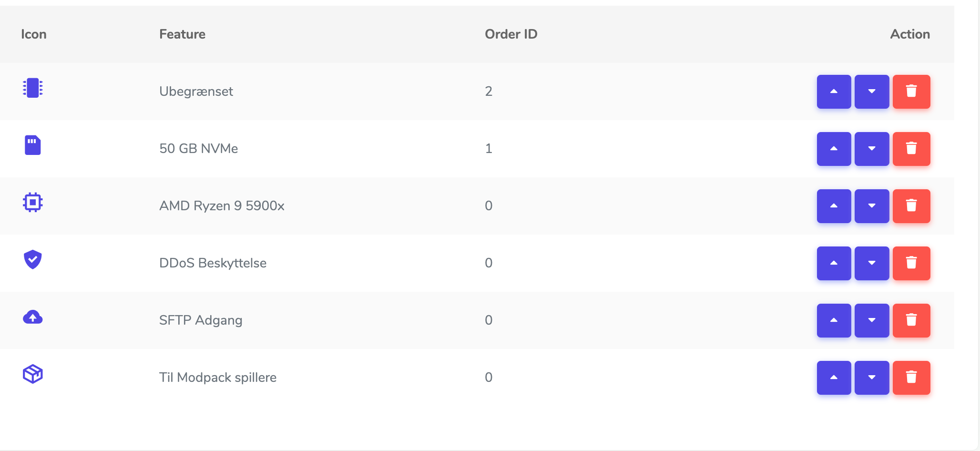Screen dimensions: 980x451
Task: Click the down chevron for Til Modpack spillere
Action: [872, 378]
